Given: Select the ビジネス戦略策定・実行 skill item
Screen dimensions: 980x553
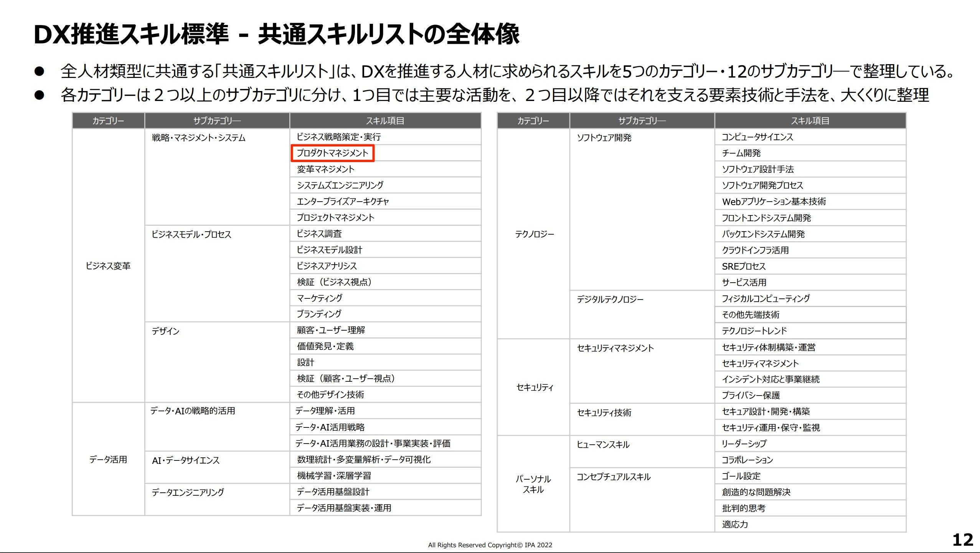Looking at the screenshot, I should tap(338, 137).
